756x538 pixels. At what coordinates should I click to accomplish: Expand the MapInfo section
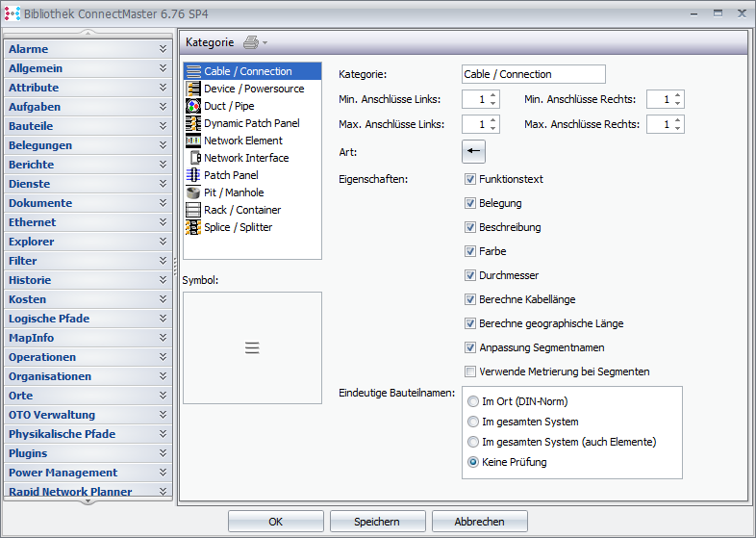click(x=88, y=338)
